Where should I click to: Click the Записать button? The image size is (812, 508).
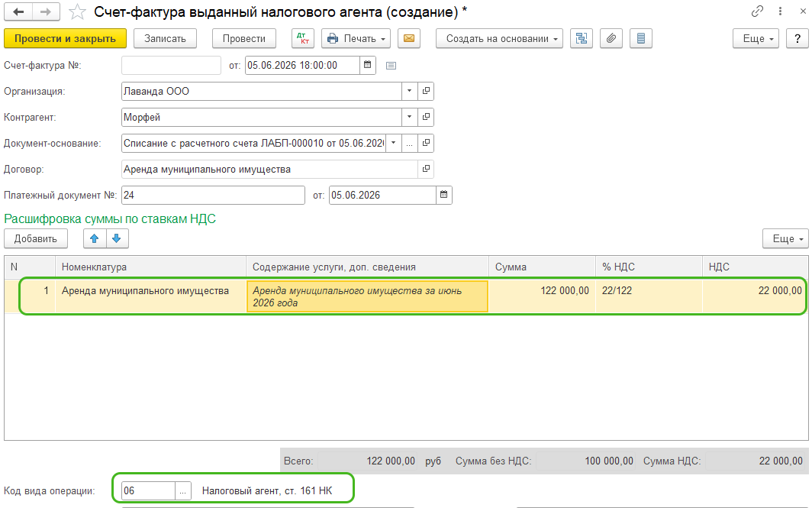pos(165,38)
